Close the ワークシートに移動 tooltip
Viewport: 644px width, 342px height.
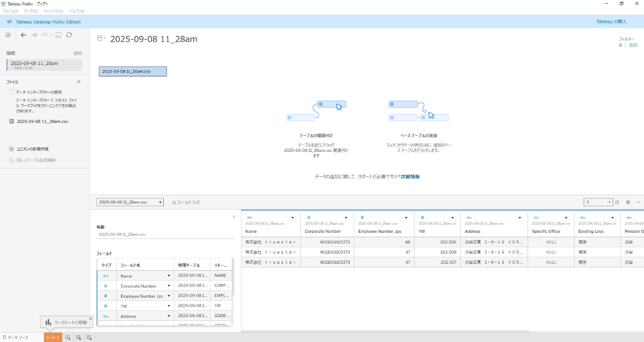tap(90, 319)
